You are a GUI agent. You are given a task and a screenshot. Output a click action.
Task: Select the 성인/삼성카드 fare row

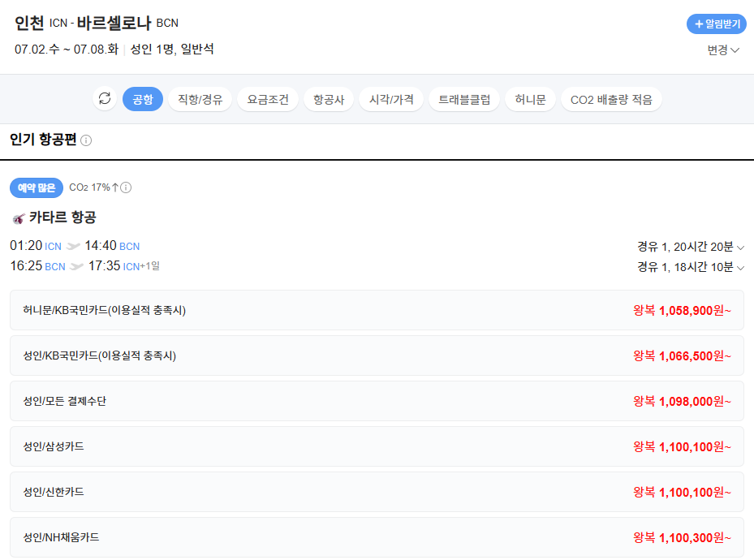(x=377, y=446)
